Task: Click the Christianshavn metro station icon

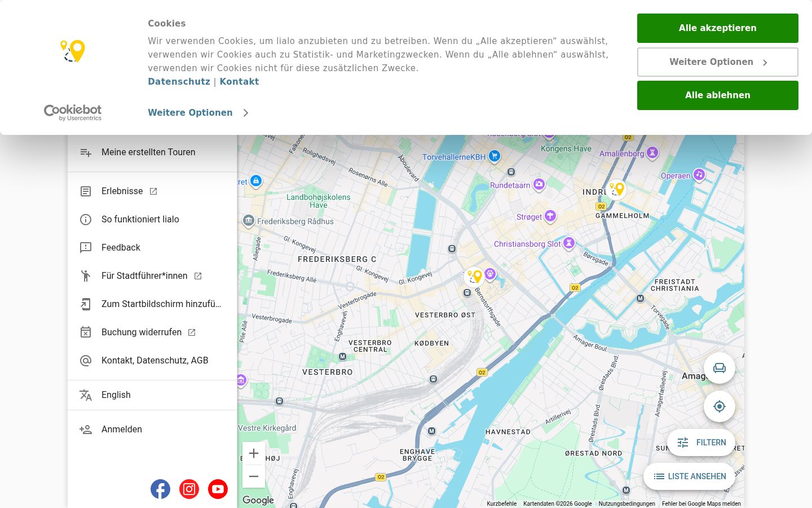Action: click(640, 299)
